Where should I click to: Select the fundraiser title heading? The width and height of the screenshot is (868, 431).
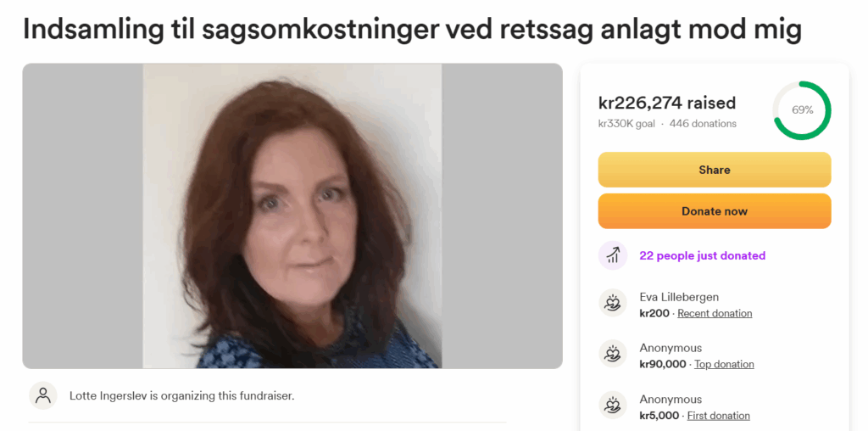coord(413,30)
